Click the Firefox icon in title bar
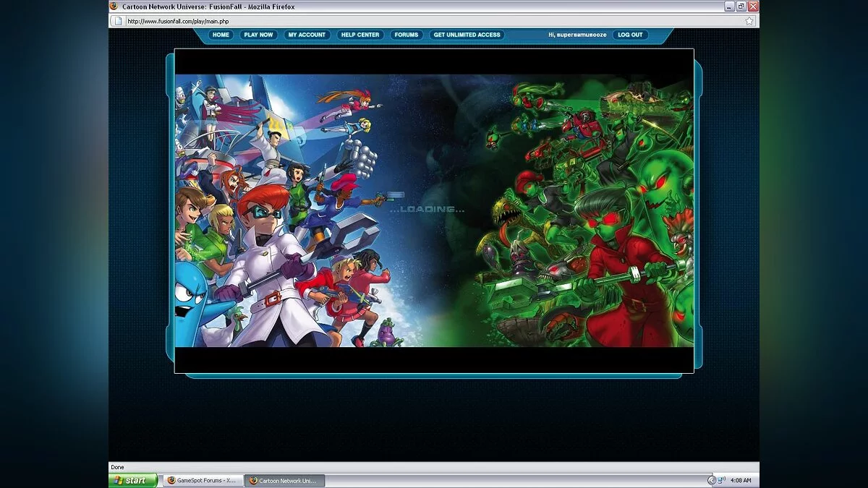 coord(114,7)
